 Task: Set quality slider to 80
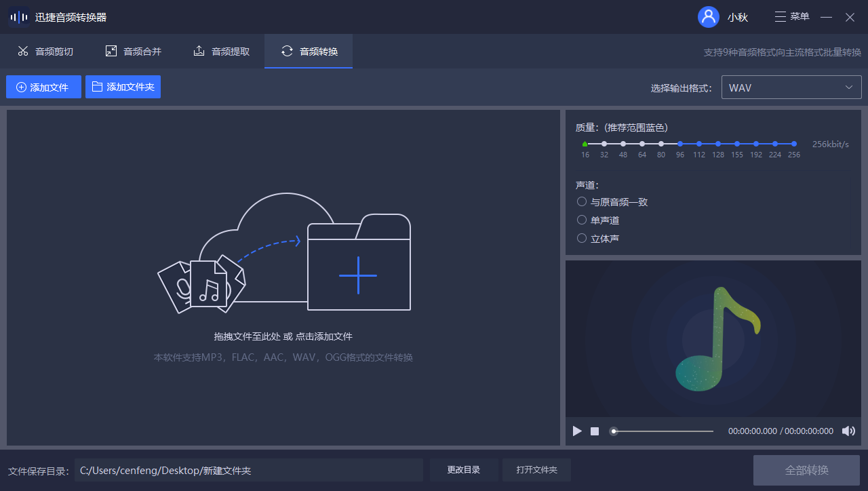point(661,144)
